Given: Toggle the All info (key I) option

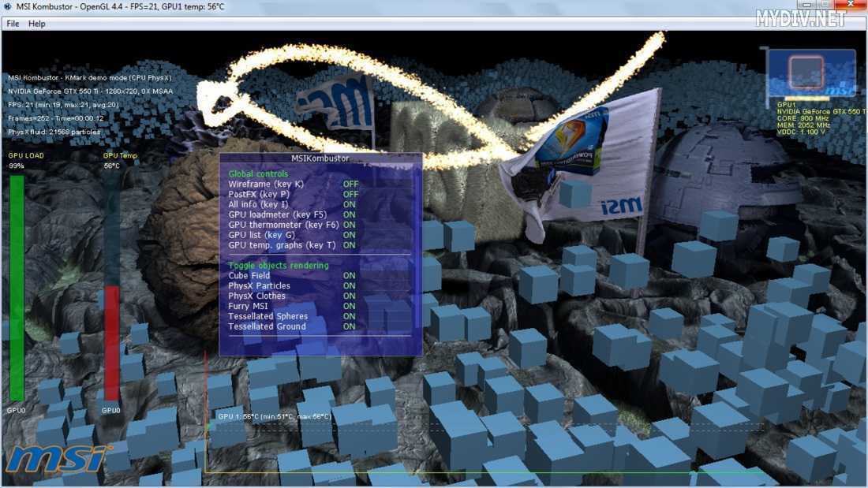Looking at the screenshot, I should click(x=349, y=204).
